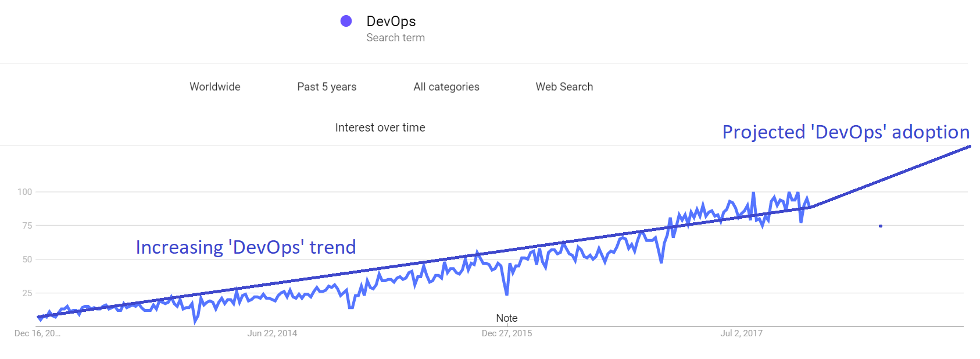Click the 50 value on the y-axis
Viewport: 980px width, 359px height.
[27, 260]
